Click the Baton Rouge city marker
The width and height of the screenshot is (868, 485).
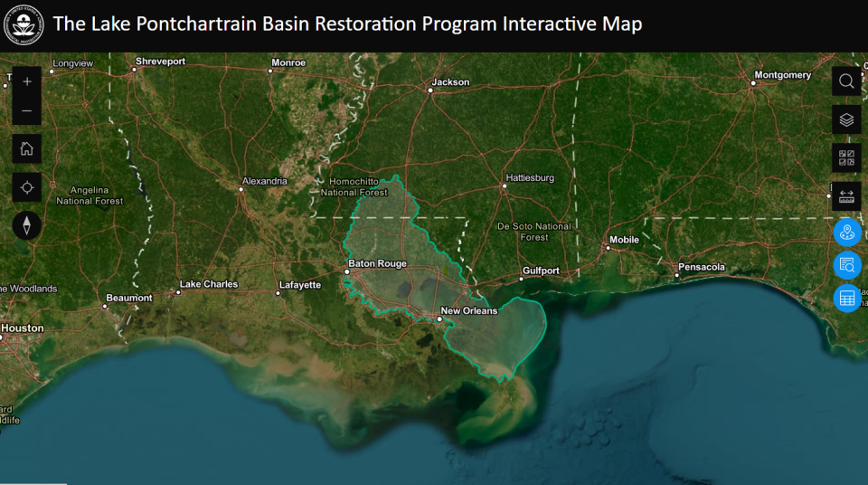pos(347,271)
